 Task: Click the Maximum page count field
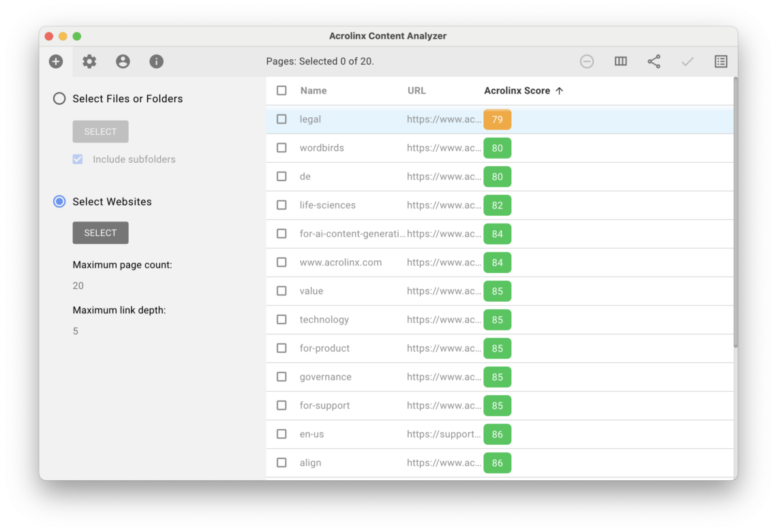click(78, 286)
